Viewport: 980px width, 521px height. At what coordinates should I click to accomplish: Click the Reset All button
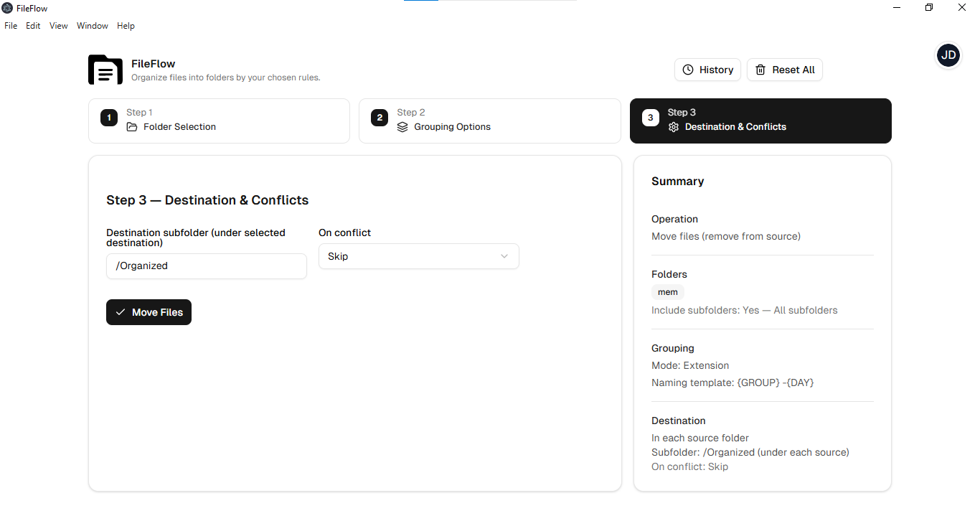point(785,70)
